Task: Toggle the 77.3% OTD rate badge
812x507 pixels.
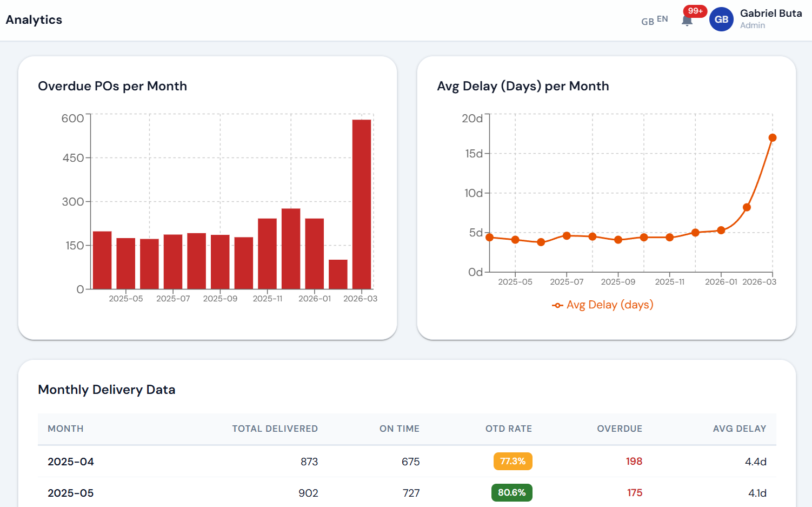Action: tap(511, 461)
